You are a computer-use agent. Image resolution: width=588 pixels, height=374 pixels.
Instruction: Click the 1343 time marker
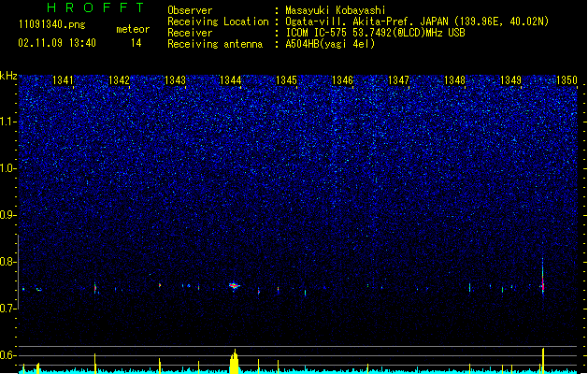pos(175,80)
